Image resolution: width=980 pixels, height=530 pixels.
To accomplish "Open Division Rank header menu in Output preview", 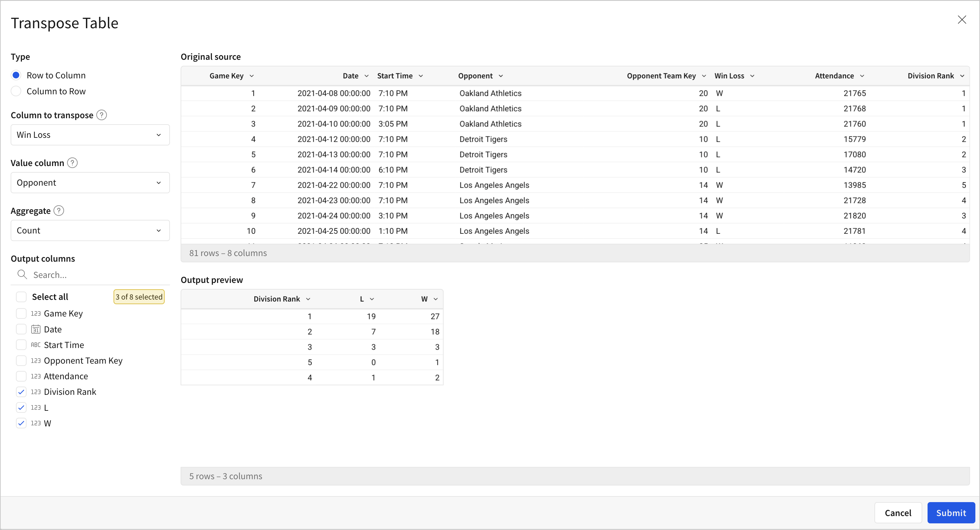I will point(308,299).
